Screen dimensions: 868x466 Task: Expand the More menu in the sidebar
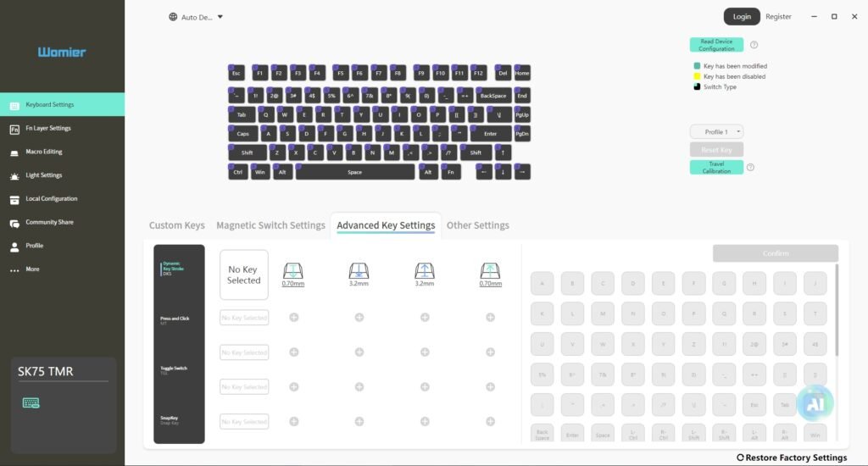[x=31, y=269]
